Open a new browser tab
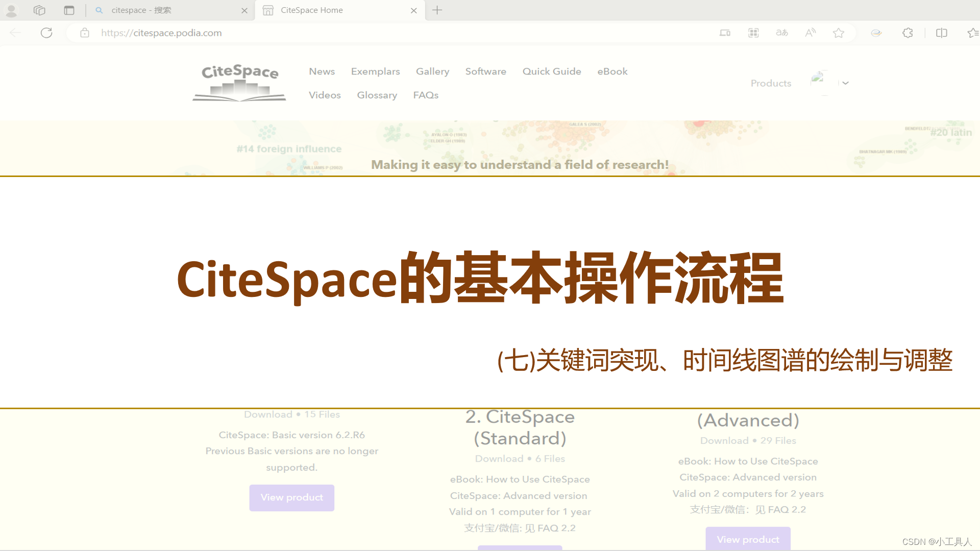 [437, 10]
